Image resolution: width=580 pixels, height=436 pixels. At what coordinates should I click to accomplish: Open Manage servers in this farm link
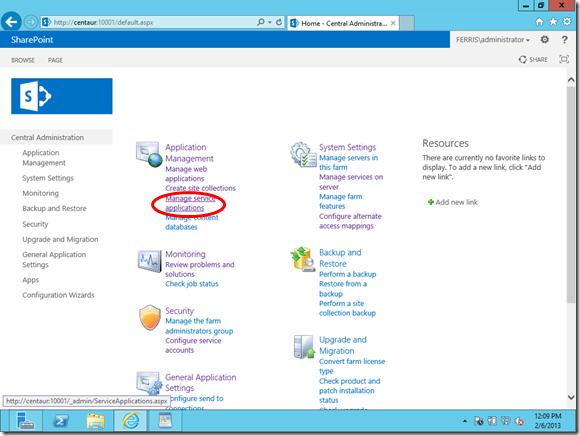pyautogui.click(x=348, y=162)
